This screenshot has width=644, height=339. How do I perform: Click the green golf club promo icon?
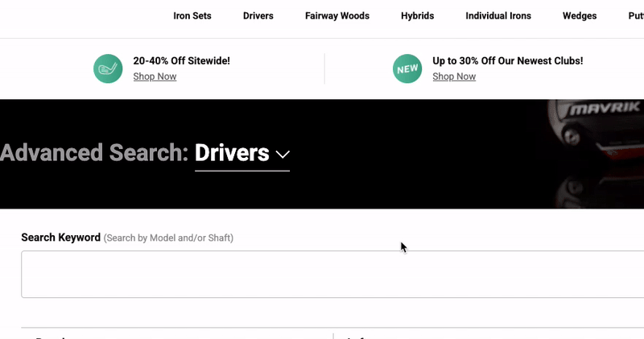click(108, 68)
